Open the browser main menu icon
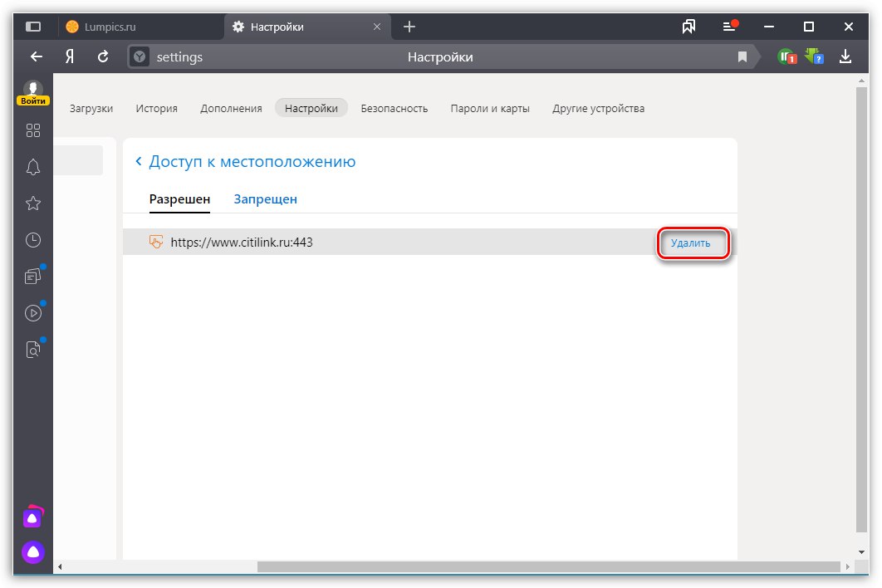This screenshot has width=882, height=588. (x=730, y=27)
